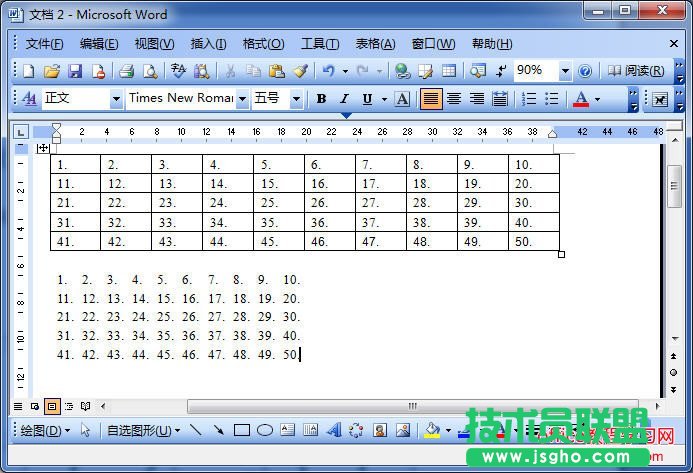Select the Line drawing tool

(195, 430)
